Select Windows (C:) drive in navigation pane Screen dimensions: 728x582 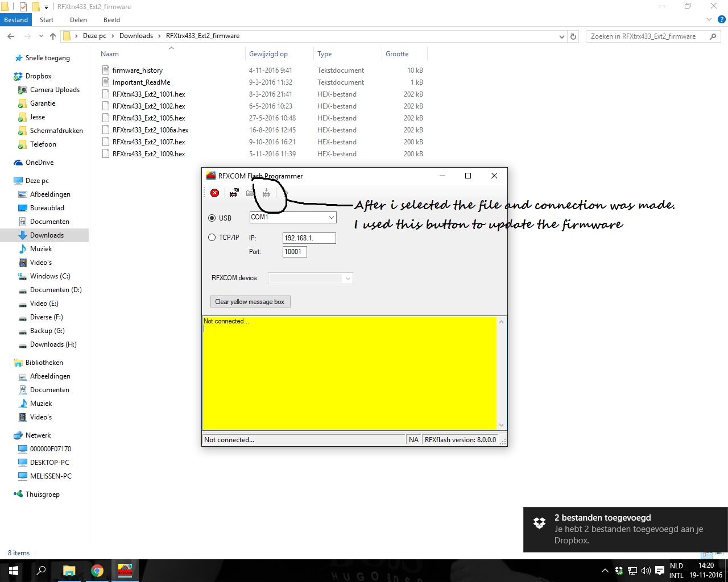click(50, 276)
